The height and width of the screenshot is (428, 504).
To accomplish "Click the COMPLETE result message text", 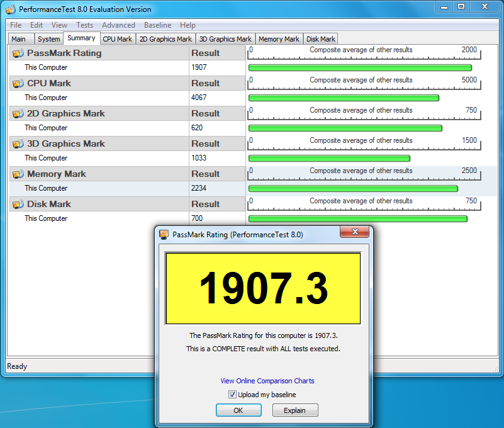I will [x=263, y=349].
